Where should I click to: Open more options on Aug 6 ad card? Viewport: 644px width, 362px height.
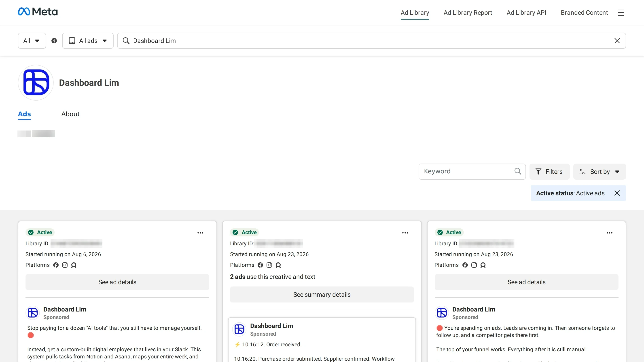[200, 233]
